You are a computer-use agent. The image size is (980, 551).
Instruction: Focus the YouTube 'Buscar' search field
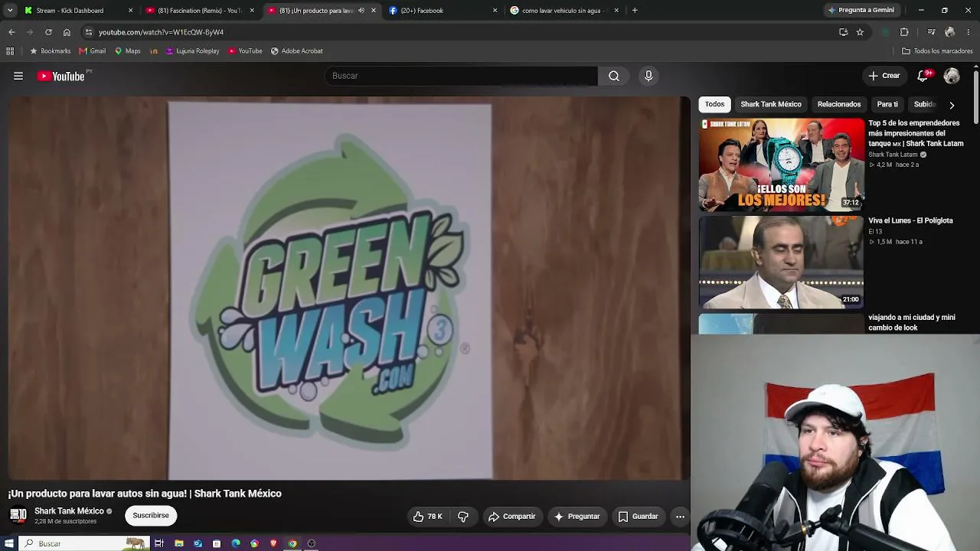pyautogui.click(x=462, y=76)
